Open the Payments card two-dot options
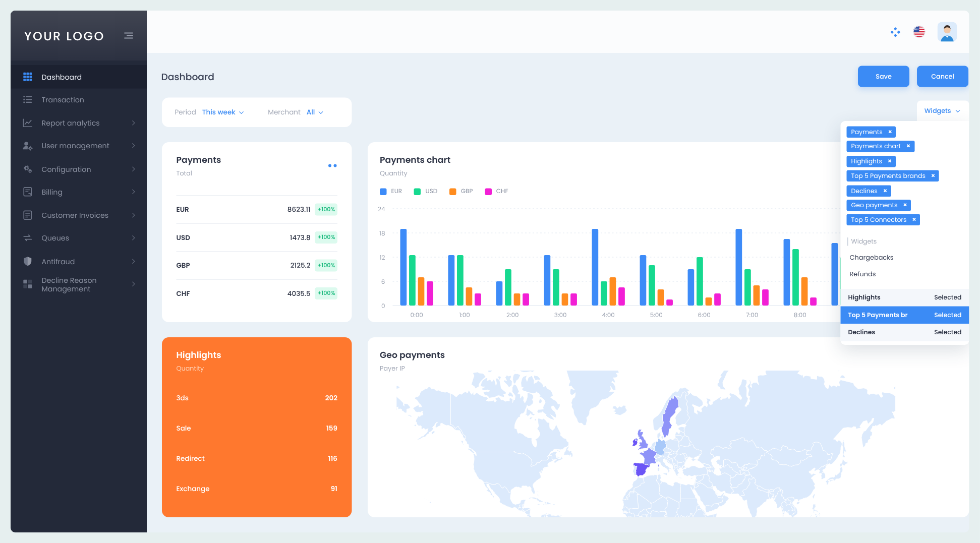Image resolution: width=980 pixels, height=543 pixels. tap(332, 165)
